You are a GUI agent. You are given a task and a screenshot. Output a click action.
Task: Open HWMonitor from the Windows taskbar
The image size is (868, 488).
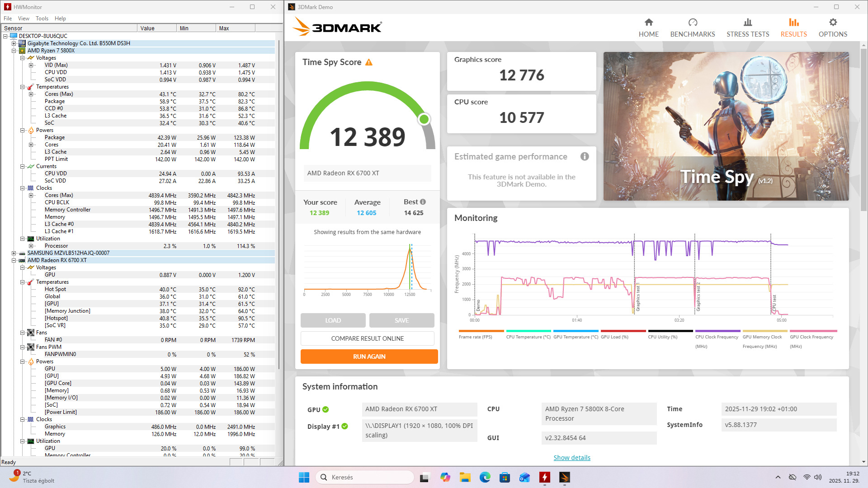tap(544, 477)
